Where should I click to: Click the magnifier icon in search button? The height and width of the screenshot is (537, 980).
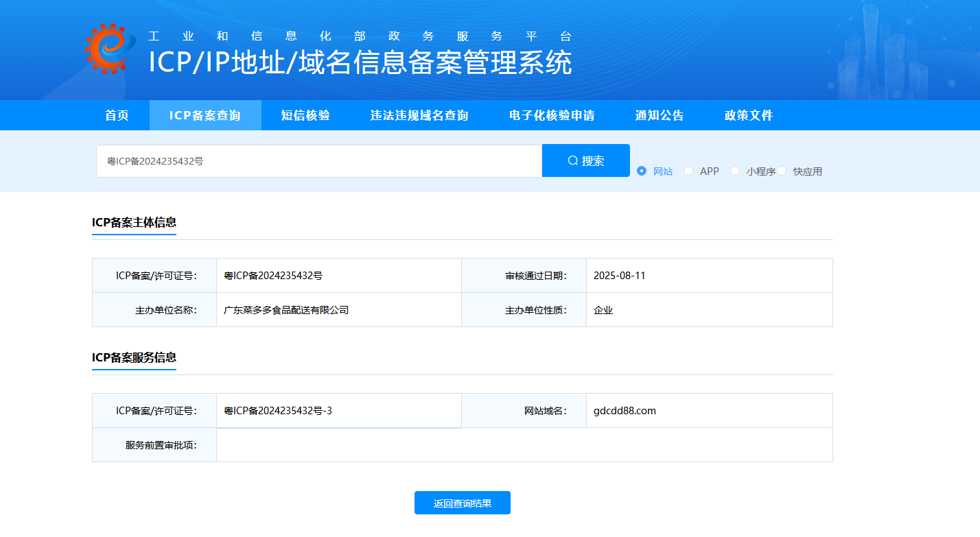(x=573, y=161)
